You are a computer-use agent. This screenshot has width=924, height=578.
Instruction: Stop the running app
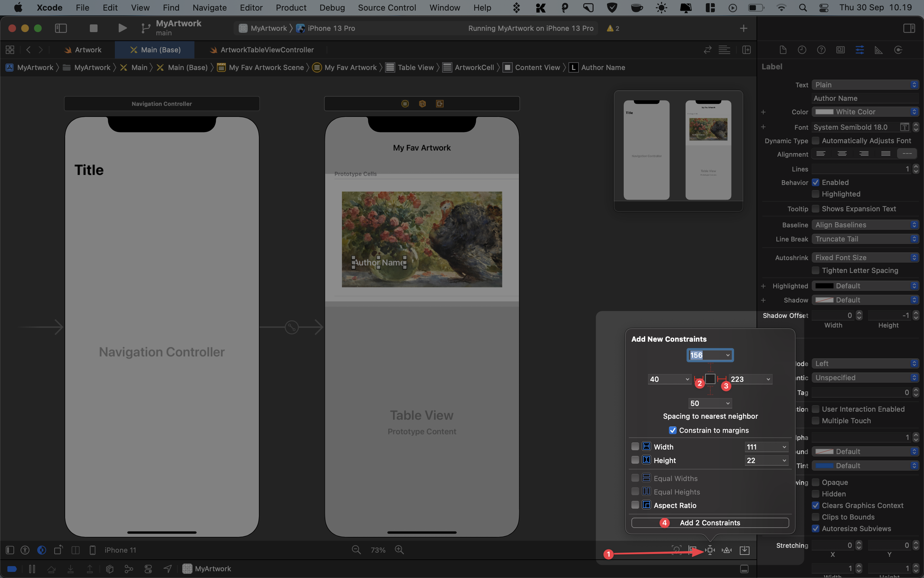tap(94, 28)
